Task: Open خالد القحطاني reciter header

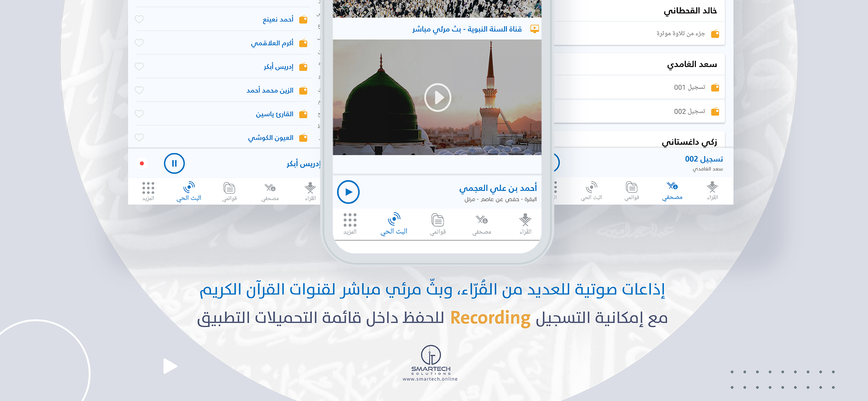Action: (x=690, y=11)
